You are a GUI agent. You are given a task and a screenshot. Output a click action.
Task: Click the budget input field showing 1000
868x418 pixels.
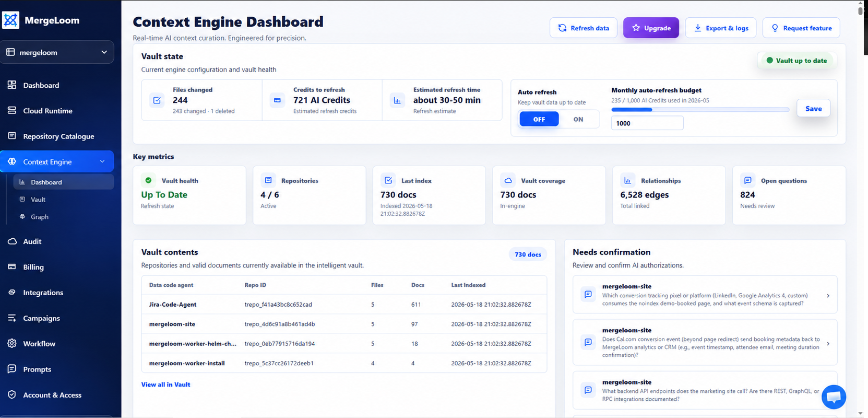(x=647, y=123)
